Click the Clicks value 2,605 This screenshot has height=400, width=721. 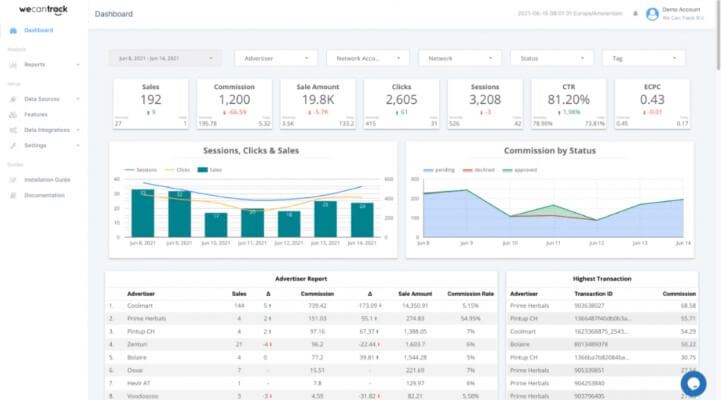pos(401,100)
